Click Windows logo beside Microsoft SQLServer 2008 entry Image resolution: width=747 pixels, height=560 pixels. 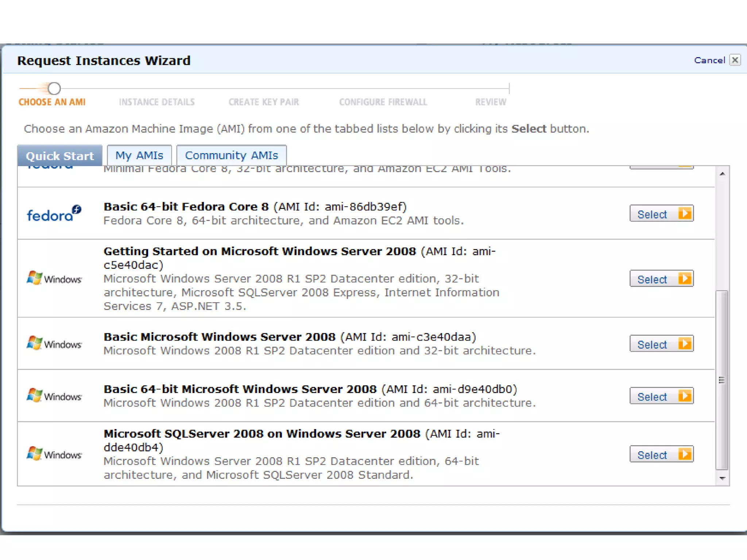pos(54,454)
